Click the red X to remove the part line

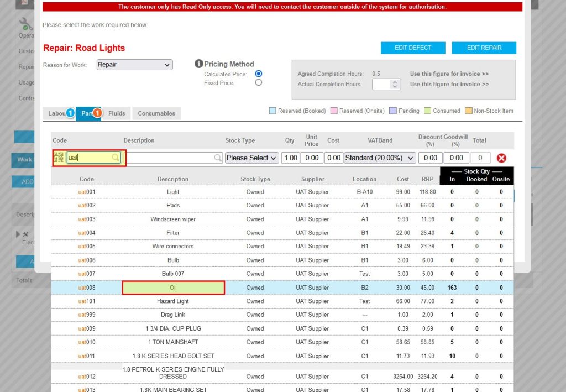[x=501, y=158]
